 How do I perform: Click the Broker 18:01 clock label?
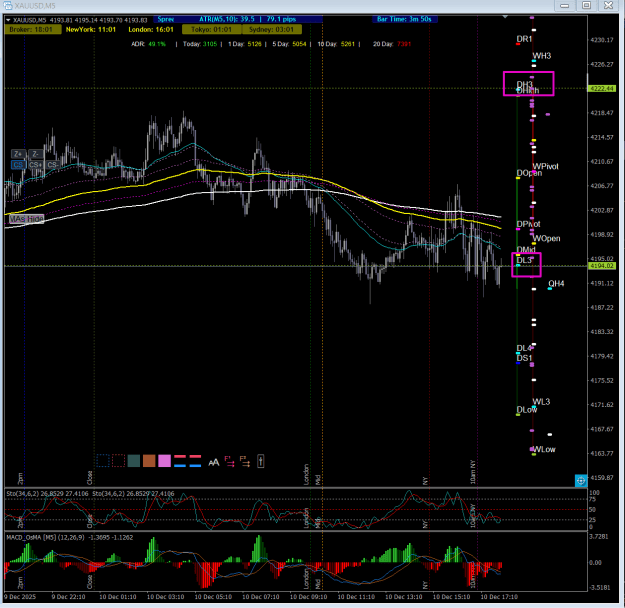(x=33, y=30)
